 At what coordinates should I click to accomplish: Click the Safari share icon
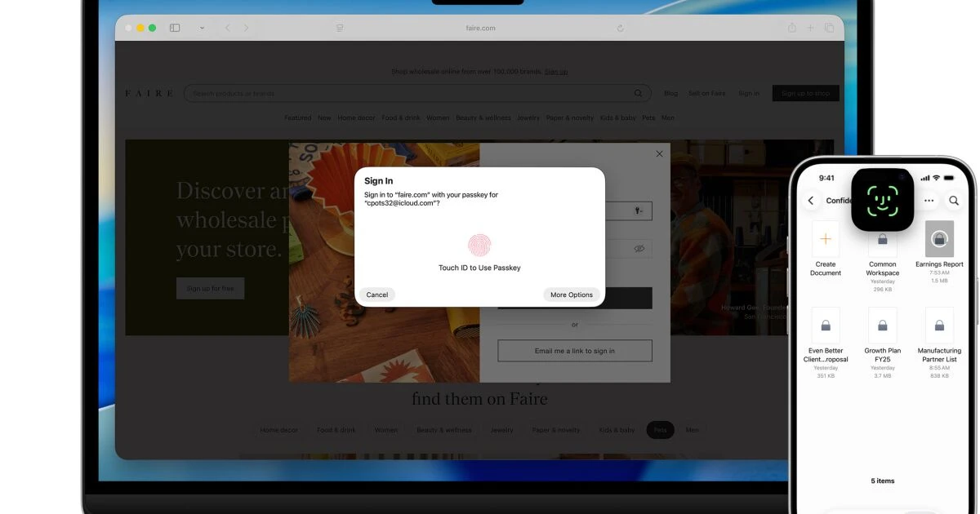tap(791, 28)
